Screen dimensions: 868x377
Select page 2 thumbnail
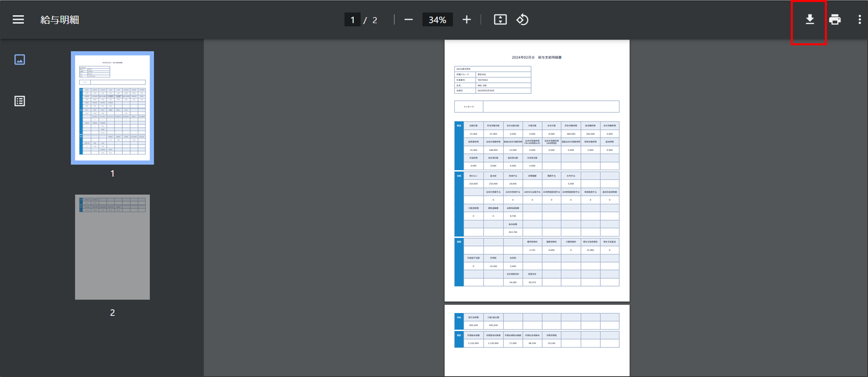[x=112, y=247]
